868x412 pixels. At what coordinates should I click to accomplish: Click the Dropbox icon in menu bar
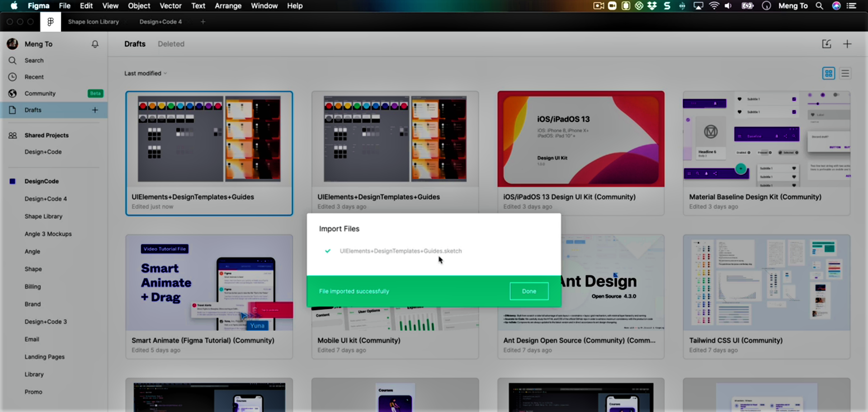[x=652, y=6]
